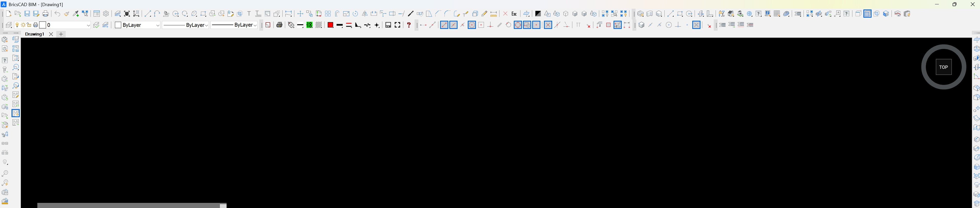Add a new drawing tab
The image size is (980, 208).
click(61, 34)
